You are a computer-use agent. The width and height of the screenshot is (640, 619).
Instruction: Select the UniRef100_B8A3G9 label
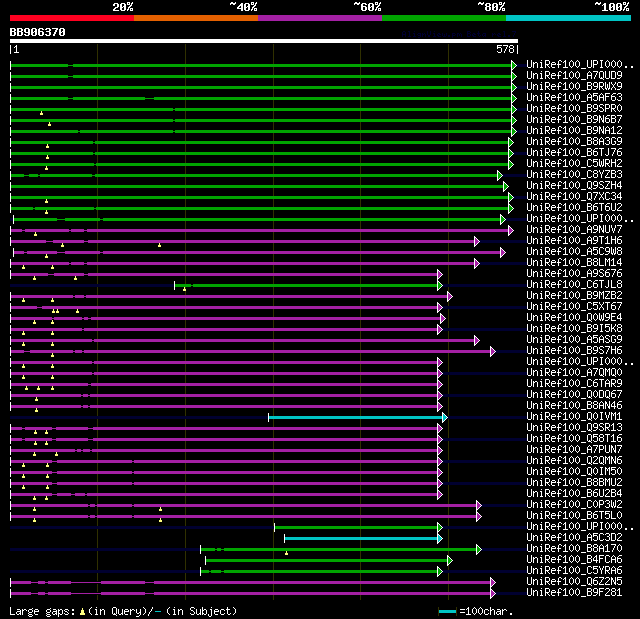tap(574, 142)
